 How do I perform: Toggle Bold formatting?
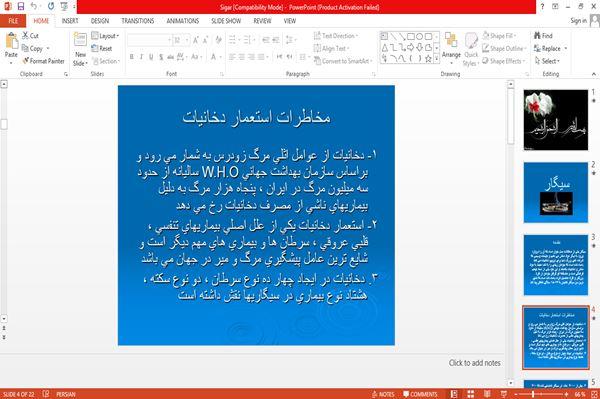coord(132,57)
